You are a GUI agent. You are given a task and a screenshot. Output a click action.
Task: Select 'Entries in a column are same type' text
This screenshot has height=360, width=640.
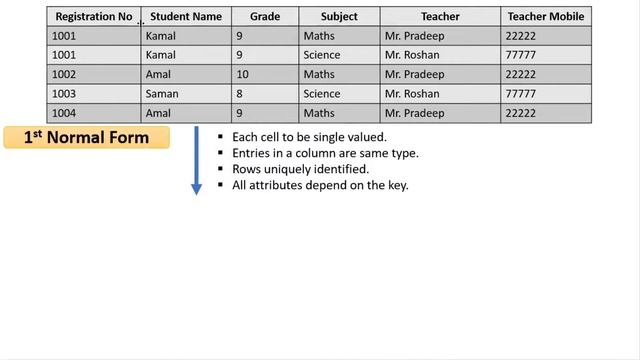click(325, 153)
